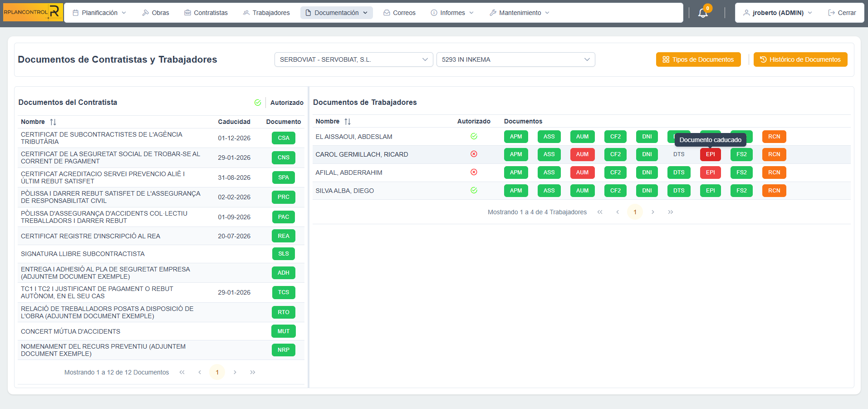Image resolution: width=868 pixels, height=409 pixels.
Task: Open the SERBOVIAT contractor selector
Action: pos(353,59)
